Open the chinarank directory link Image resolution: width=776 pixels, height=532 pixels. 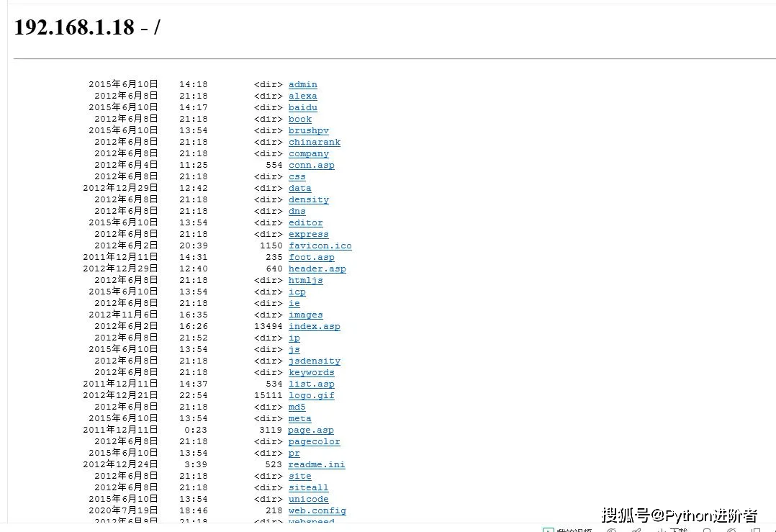(315, 142)
